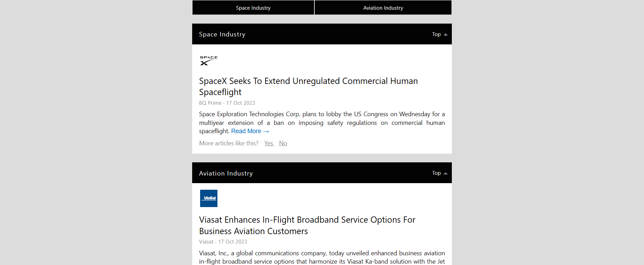Screen dimensions: 644x265
Task: Click Read More on the SpaceX article
Action: [x=246, y=131]
